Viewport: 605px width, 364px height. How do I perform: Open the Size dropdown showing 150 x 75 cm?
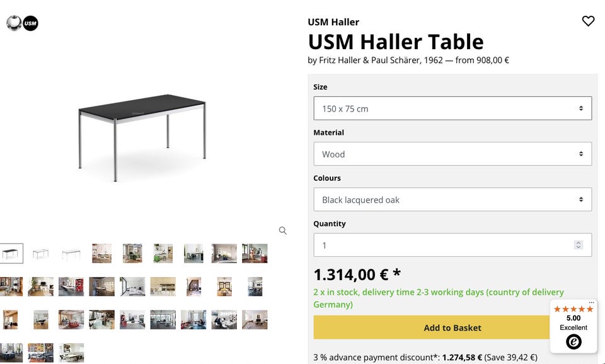click(452, 108)
